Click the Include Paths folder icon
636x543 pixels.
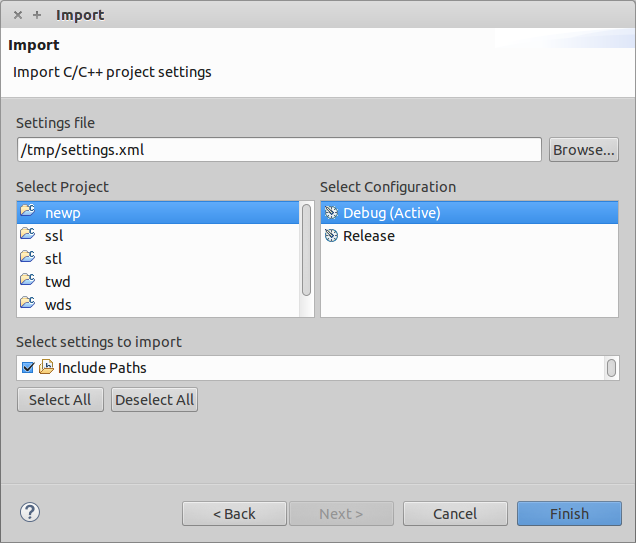[x=46, y=368]
